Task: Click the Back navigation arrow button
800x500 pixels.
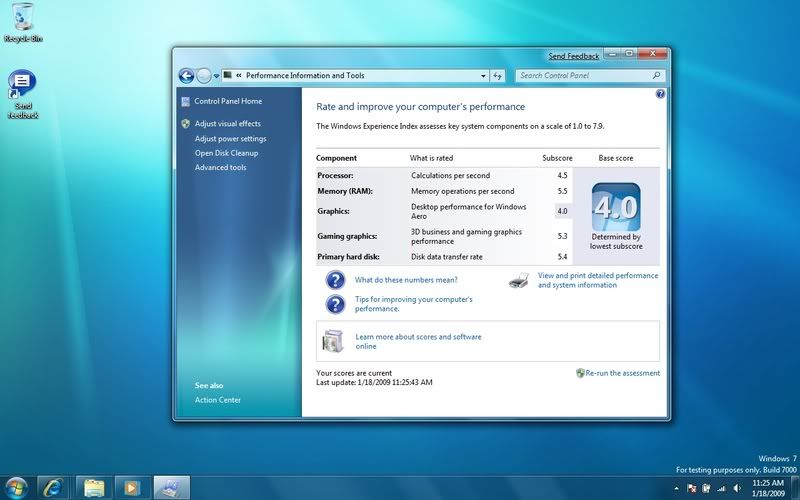Action: [186, 75]
